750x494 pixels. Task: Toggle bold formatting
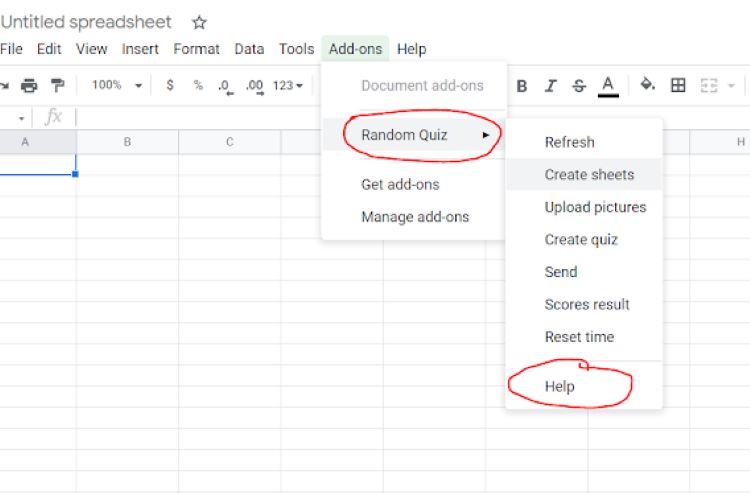[522, 86]
